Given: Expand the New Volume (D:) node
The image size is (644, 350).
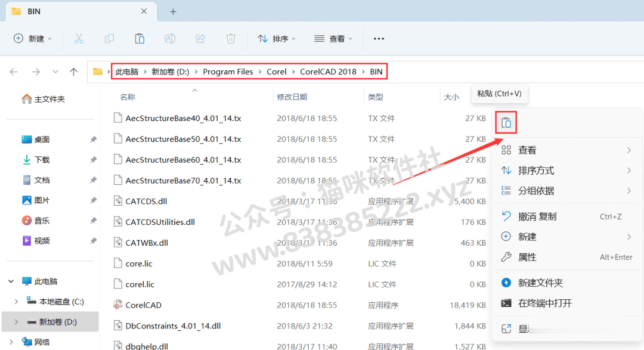Looking at the screenshot, I should pyautogui.click(x=17, y=322).
